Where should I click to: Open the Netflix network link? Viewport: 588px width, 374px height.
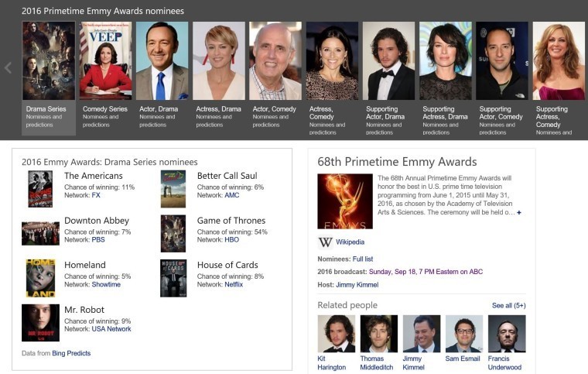pos(234,284)
